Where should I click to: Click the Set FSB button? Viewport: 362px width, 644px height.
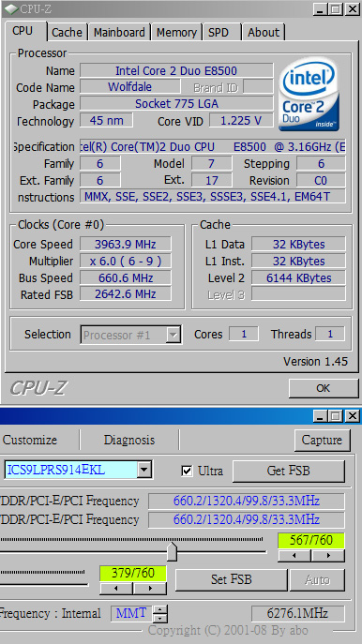point(231,579)
